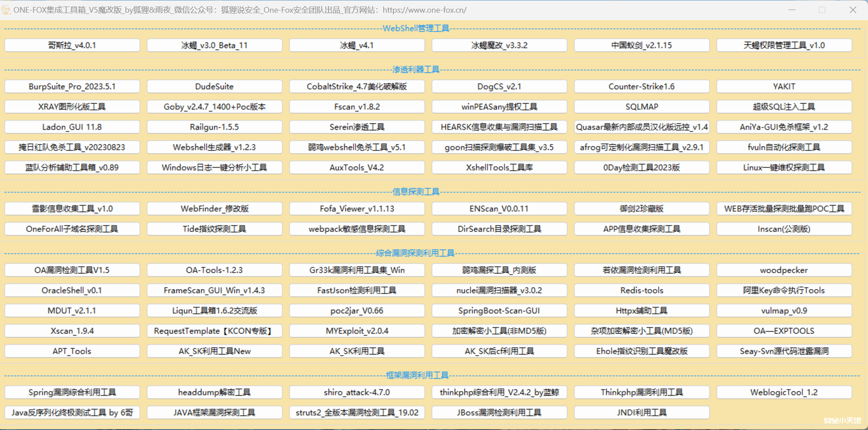The height and width of the screenshot is (430, 868).
Task: Open the SQLMAP tool button
Action: pos(642,107)
